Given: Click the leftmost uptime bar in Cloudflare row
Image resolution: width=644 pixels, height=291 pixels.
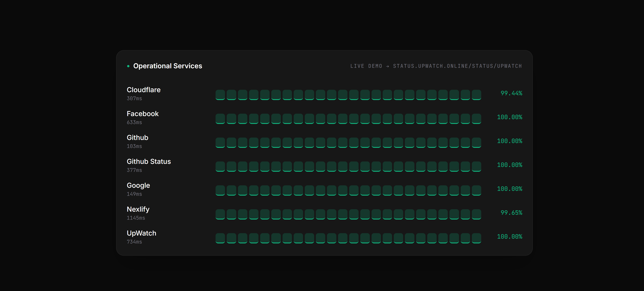Looking at the screenshot, I should coord(220,95).
